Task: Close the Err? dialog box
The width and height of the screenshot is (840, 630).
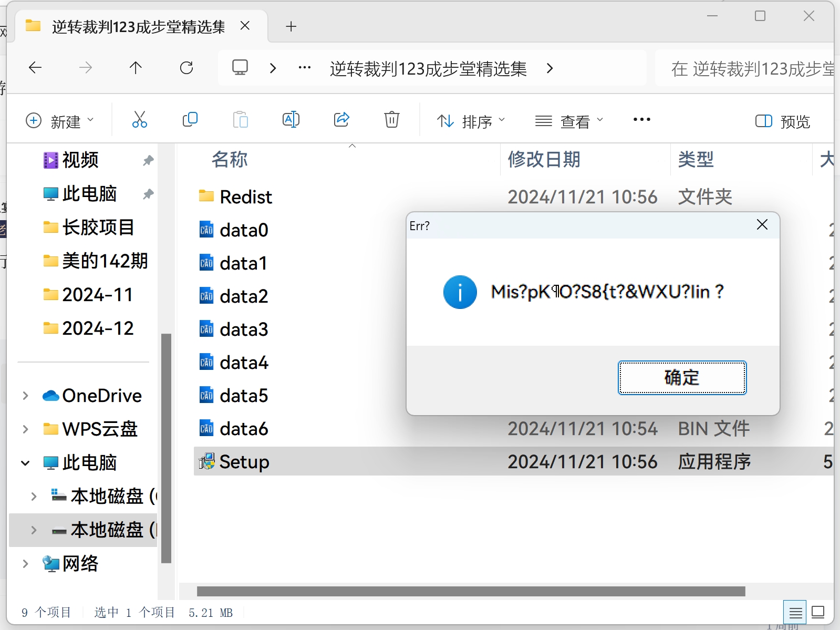Action: point(762,225)
